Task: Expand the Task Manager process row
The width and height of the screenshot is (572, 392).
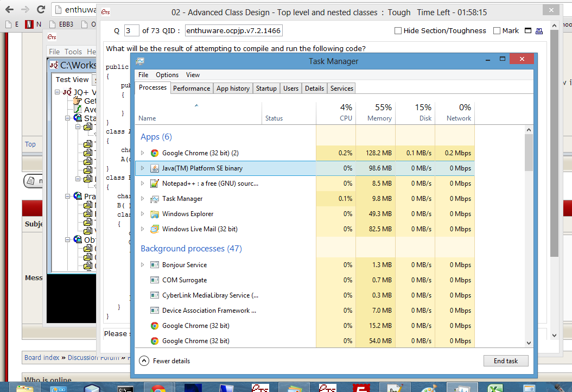Action: [143, 199]
